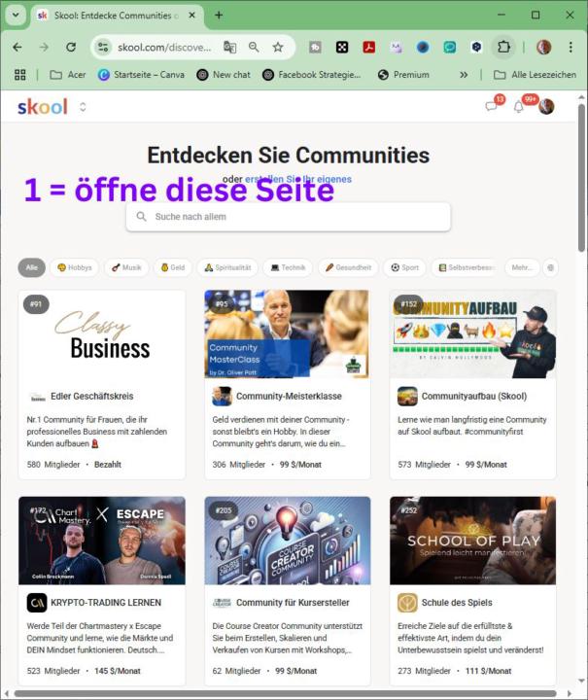
Task: Select the 'Selbstverbesserung' category filter
Action: 466,267
